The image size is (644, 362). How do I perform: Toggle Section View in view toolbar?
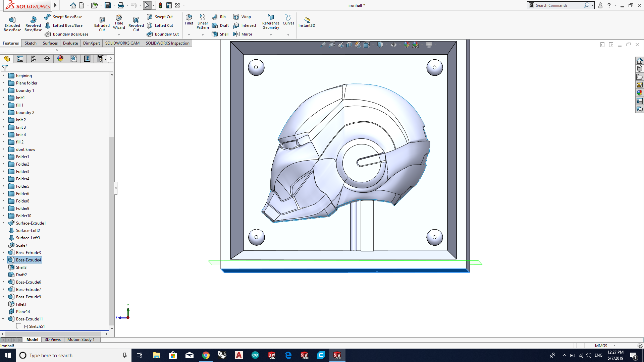point(349,45)
